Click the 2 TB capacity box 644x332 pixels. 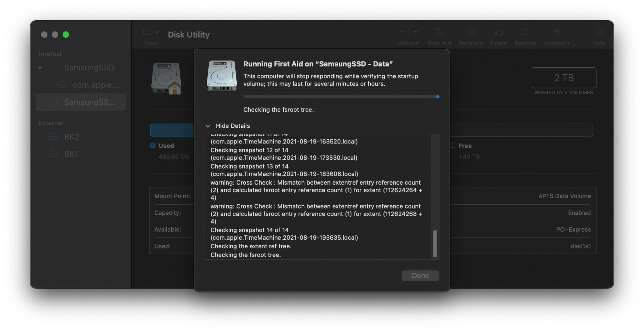tap(564, 78)
